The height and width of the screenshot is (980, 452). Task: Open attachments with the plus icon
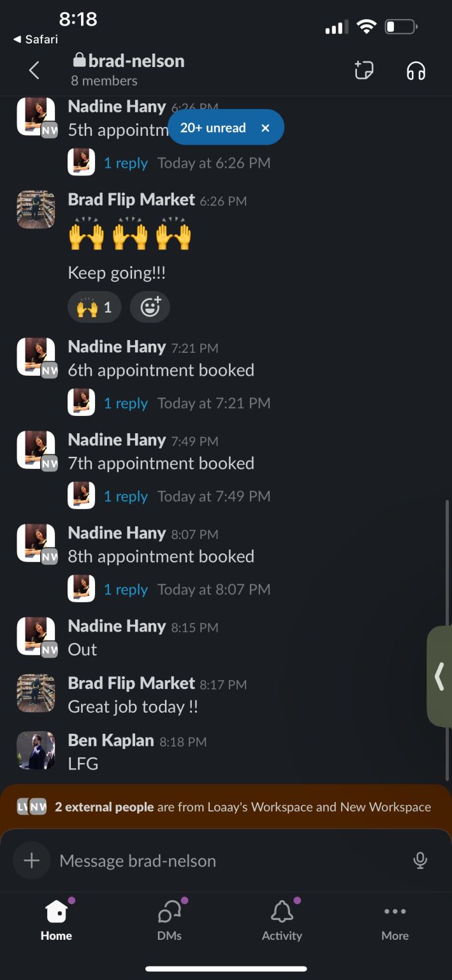31,861
